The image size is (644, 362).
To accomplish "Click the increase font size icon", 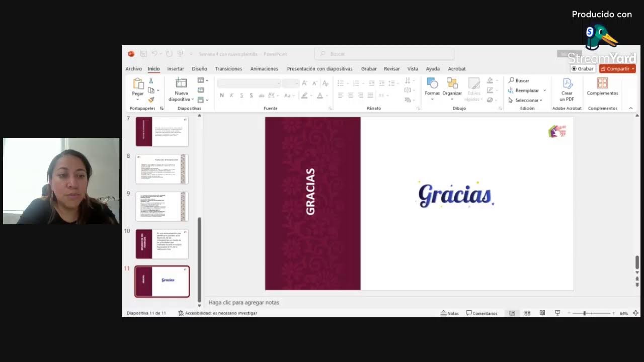I will 304,83.
